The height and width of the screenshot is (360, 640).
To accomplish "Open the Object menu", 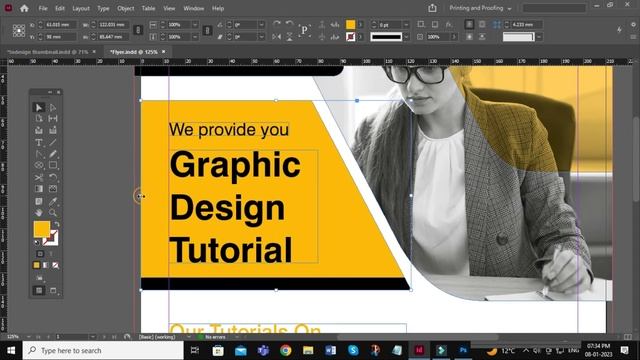I will [126, 8].
